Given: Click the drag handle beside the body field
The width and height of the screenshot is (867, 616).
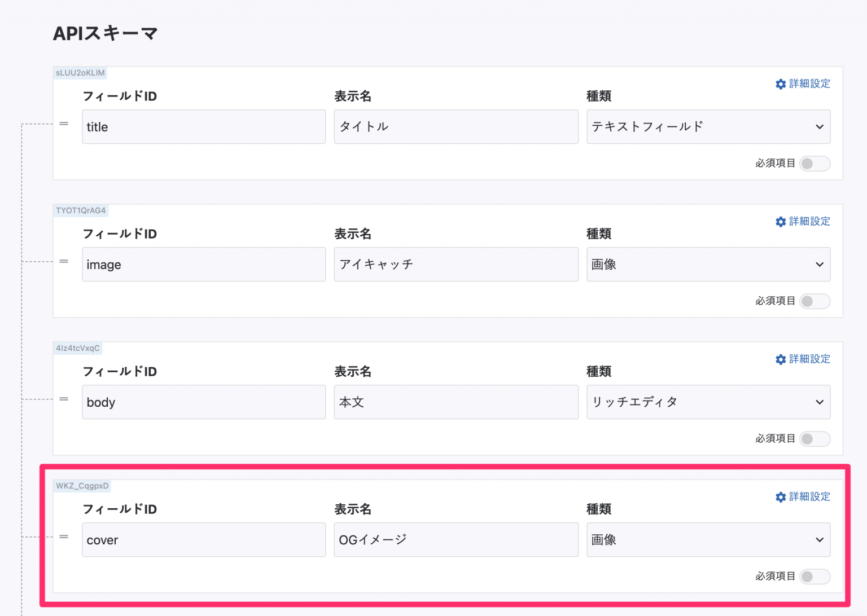Looking at the screenshot, I should pos(64,398).
